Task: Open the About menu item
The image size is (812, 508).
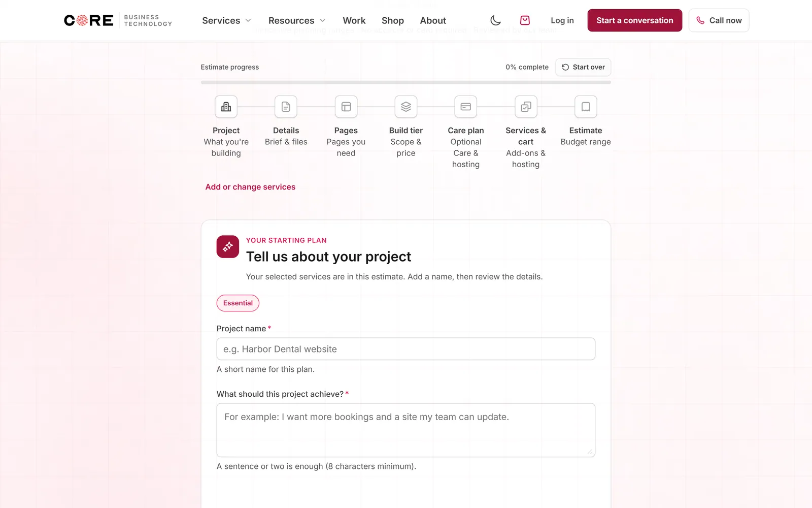Action: pos(433,20)
